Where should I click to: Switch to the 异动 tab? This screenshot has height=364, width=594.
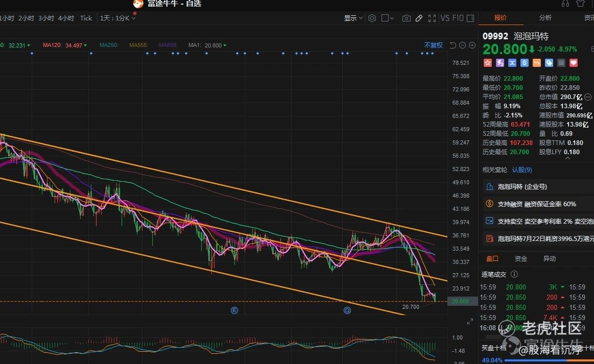(x=549, y=259)
